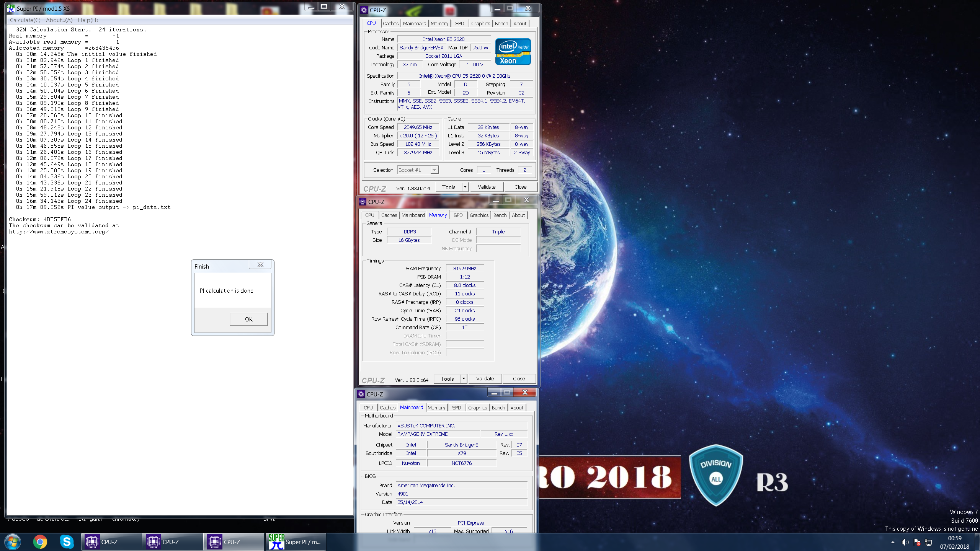Click the Loop 24 finished line
The image size is (980, 551).
point(69,201)
